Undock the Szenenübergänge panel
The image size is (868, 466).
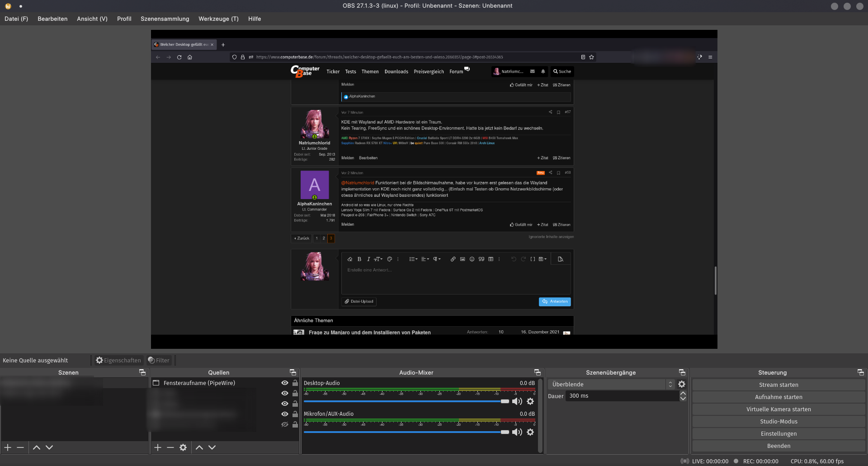pyautogui.click(x=682, y=372)
